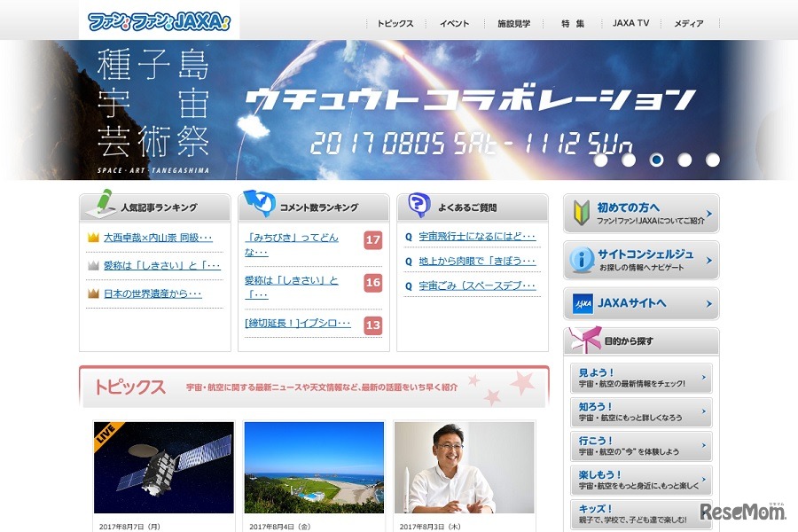The height and width of the screenshot is (532, 798).
Task: Click the arrow on the 楽しもう！ button
Action: pos(704,480)
